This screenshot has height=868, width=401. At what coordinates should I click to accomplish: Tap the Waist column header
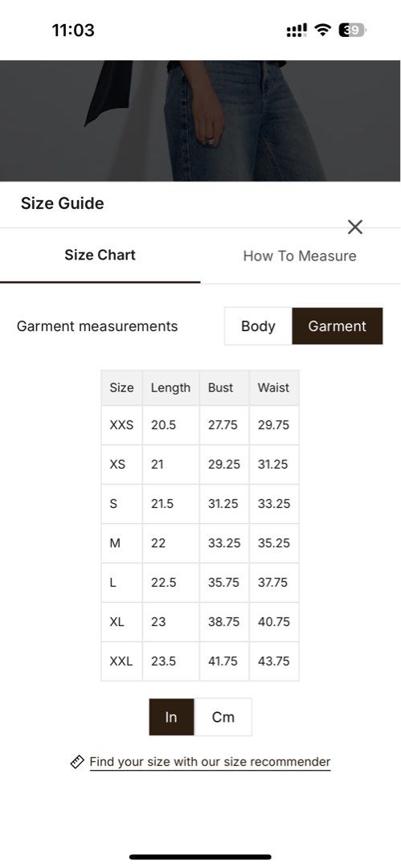(273, 387)
